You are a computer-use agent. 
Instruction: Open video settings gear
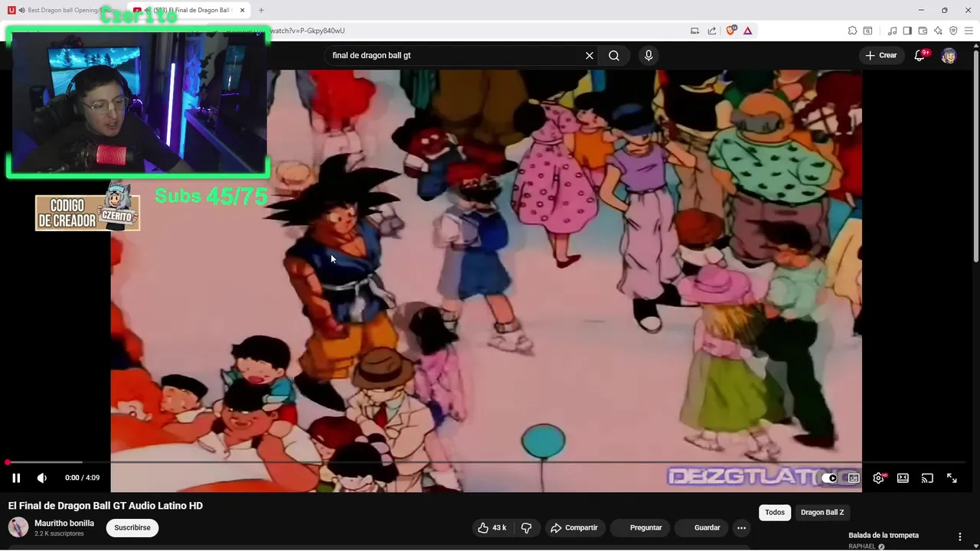pyautogui.click(x=879, y=478)
